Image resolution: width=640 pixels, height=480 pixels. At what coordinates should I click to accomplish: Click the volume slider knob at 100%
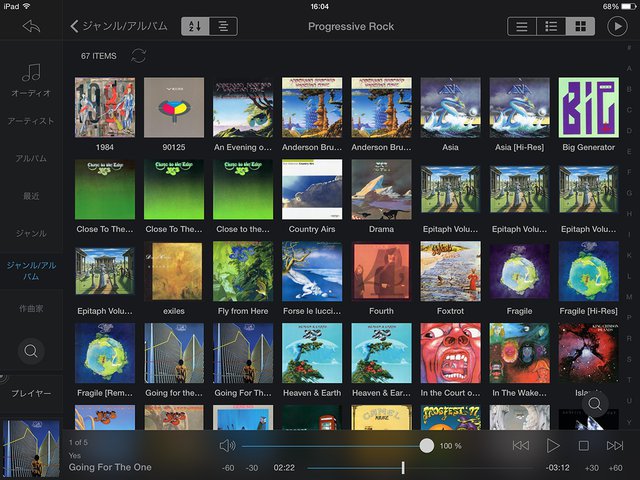point(427,445)
